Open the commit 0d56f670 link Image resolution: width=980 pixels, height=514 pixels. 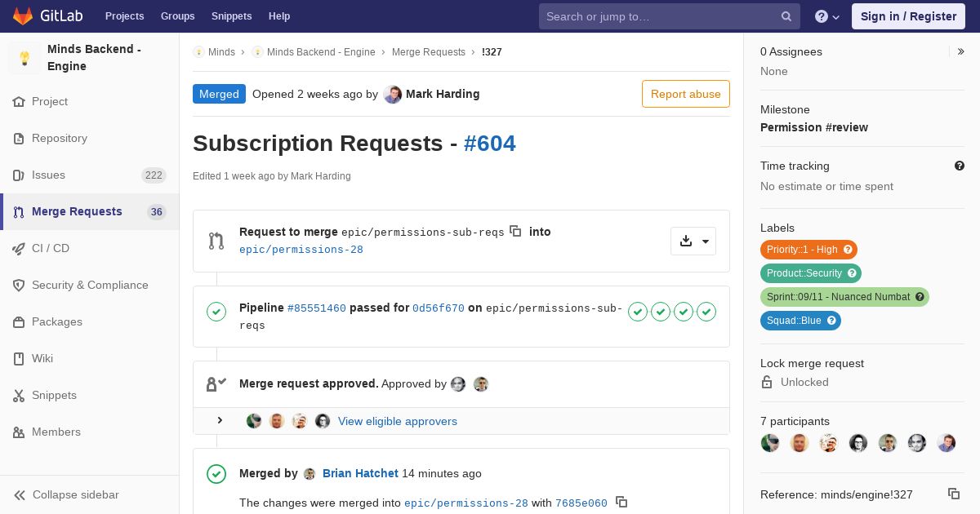439,308
